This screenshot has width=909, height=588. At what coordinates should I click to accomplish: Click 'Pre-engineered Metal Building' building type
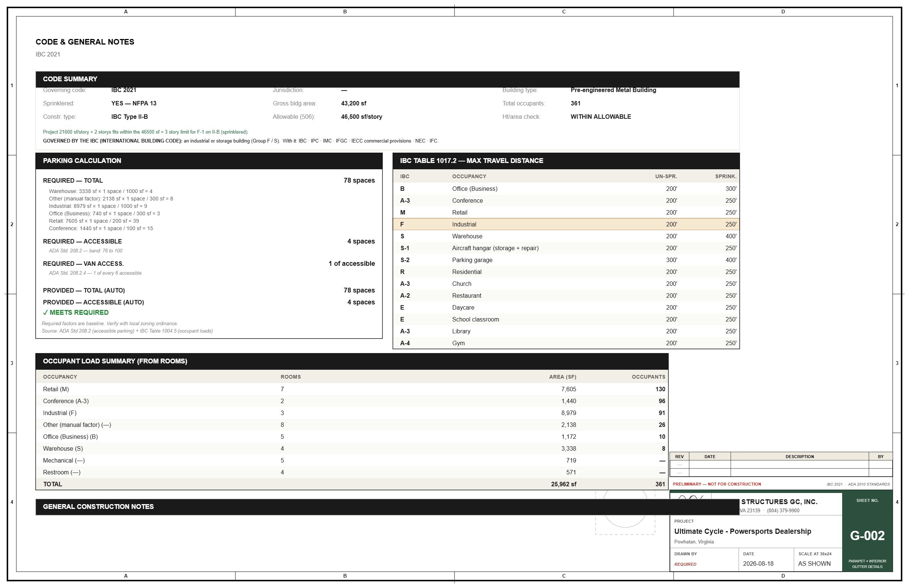[x=613, y=90]
